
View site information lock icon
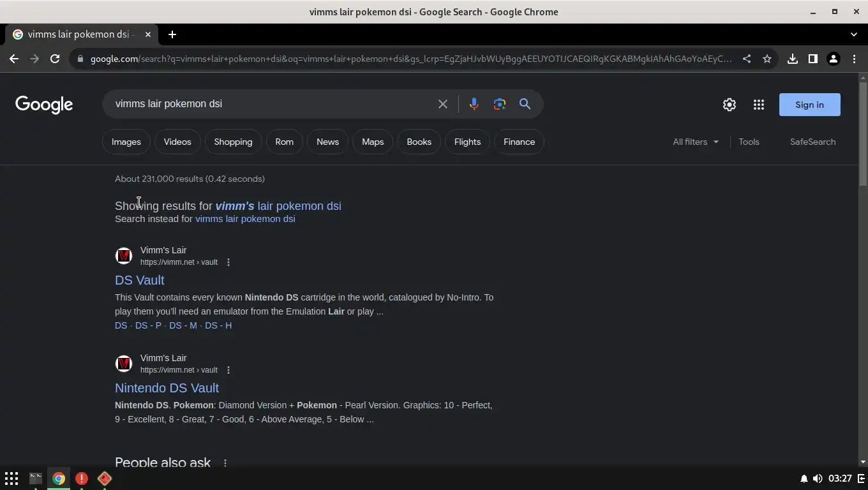[x=80, y=59]
